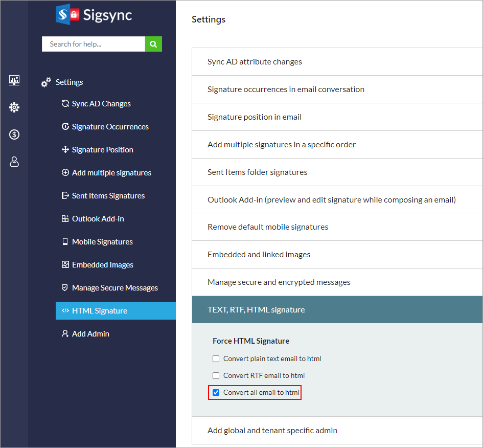The image size is (483, 448).
Task: Open Signature Occurrences in sidebar menu
Action: 110,127
